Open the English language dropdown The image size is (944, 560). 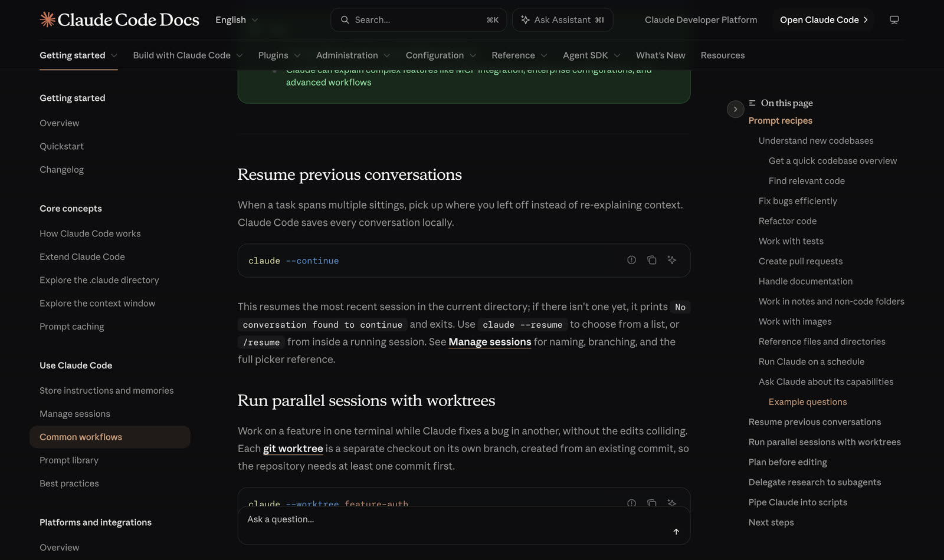pos(237,20)
